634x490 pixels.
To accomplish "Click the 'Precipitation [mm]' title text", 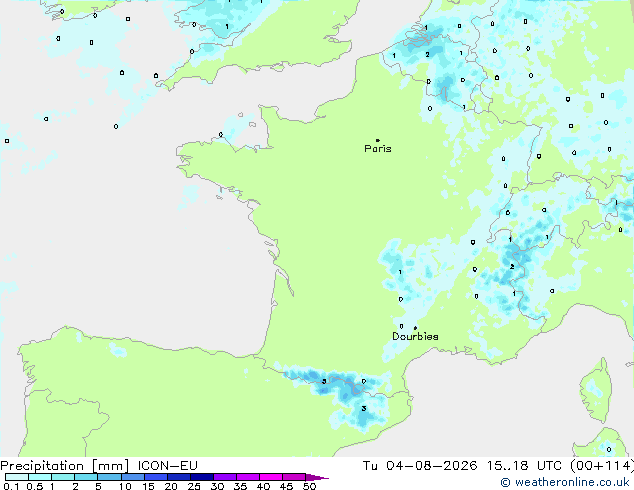I will [x=65, y=466].
